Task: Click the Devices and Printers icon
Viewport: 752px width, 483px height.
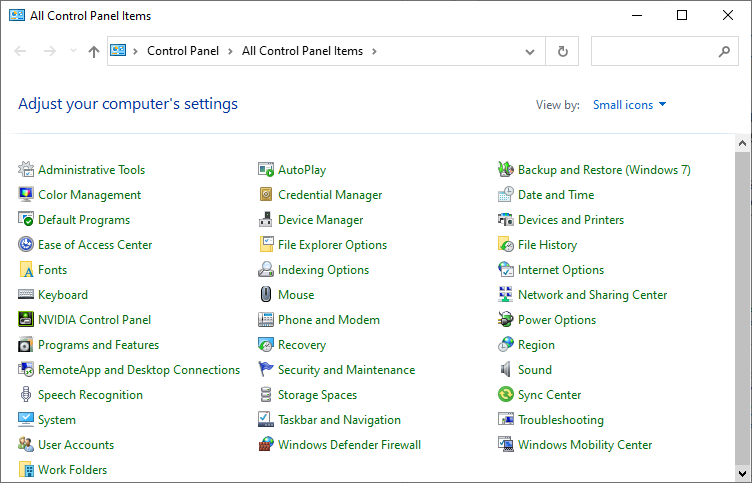Action: click(506, 219)
